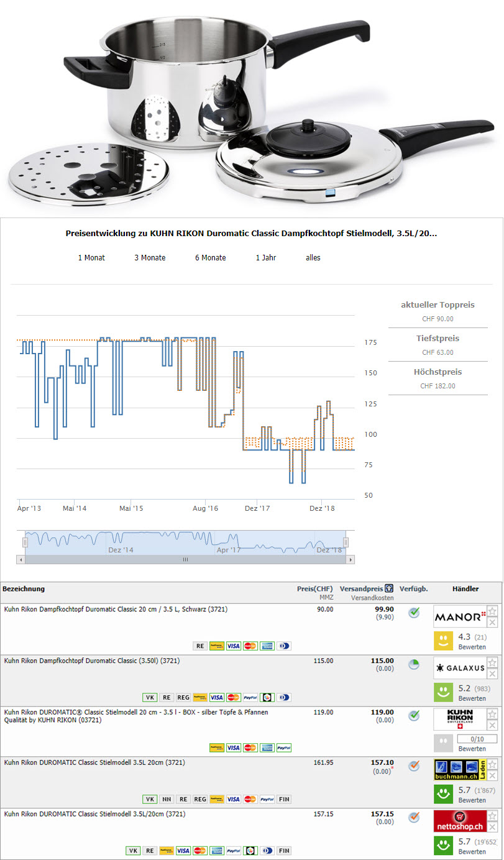Open the nettoshop.ch merchant logo
This screenshot has height=860, width=504.
tap(459, 821)
